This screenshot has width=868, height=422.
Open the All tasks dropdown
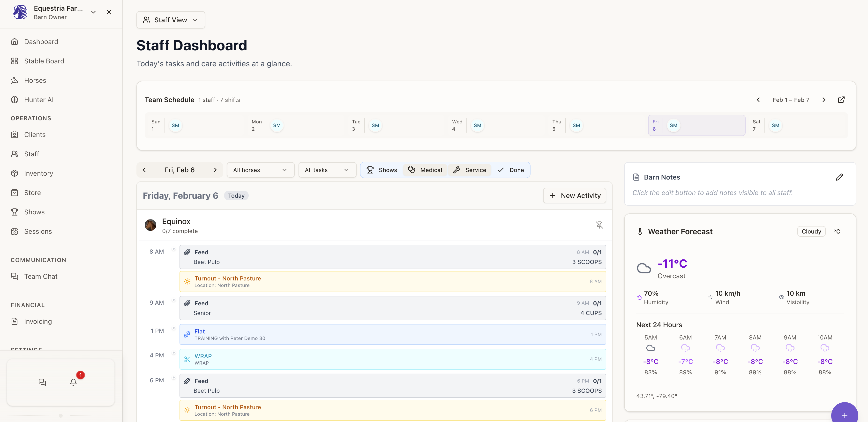coord(327,170)
